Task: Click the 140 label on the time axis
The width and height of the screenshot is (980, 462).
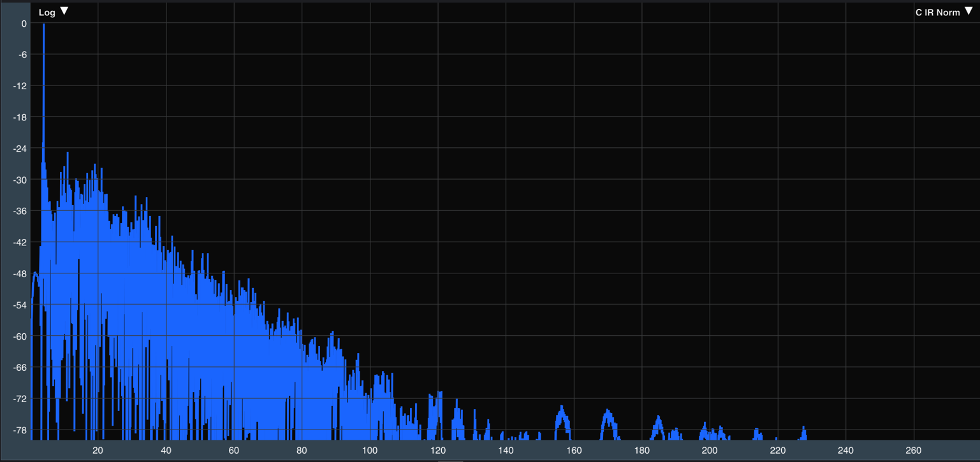Action: [506, 451]
